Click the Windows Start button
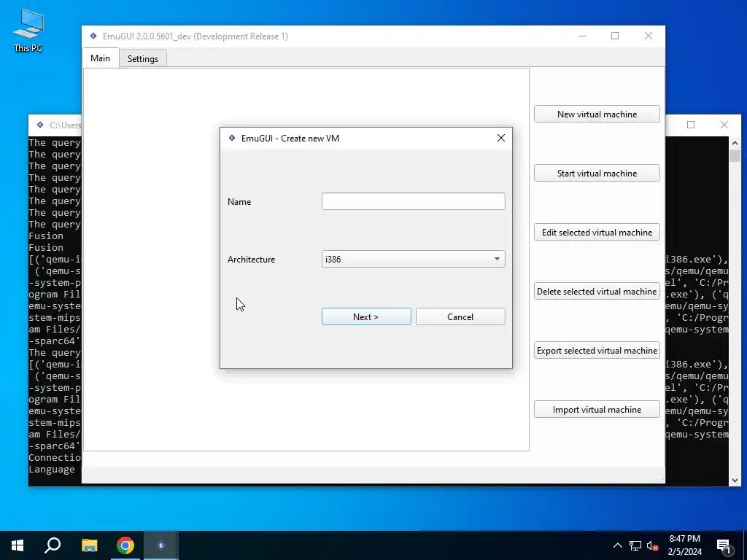This screenshot has height=560, width=747. pyautogui.click(x=18, y=545)
